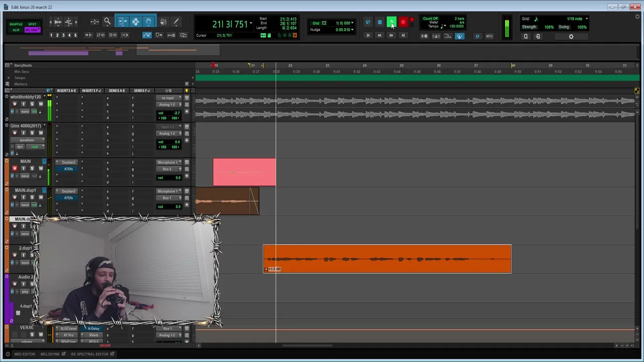Click INSERTS A-E column header

66,90
